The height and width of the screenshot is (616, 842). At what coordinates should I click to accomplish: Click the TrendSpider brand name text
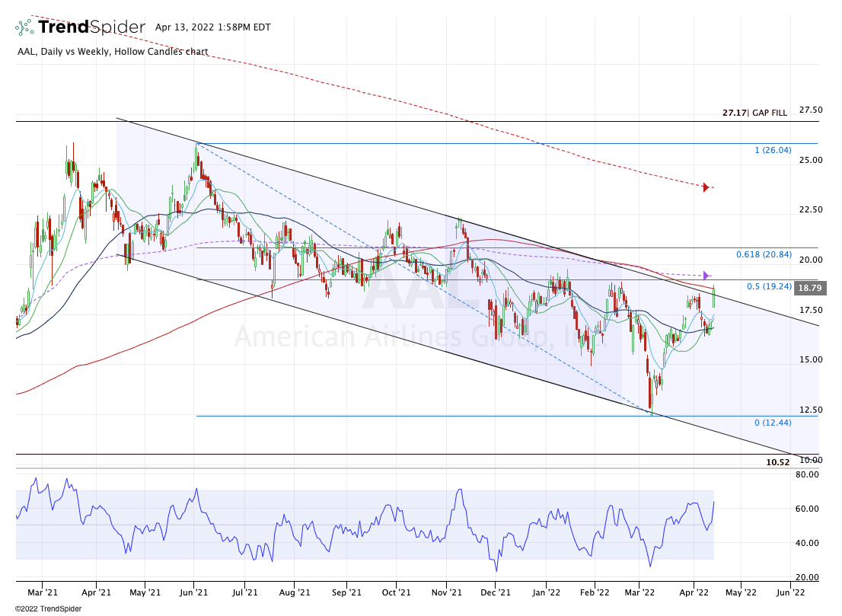(91, 27)
